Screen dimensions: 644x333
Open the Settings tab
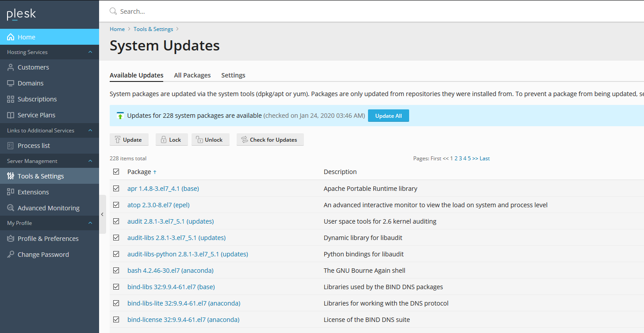(x=233, y=75)
